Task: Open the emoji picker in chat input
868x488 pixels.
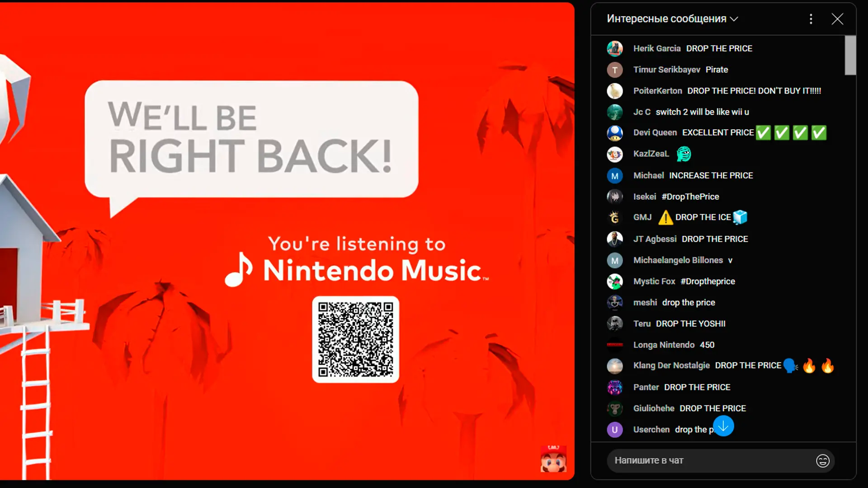Action: 823,460
